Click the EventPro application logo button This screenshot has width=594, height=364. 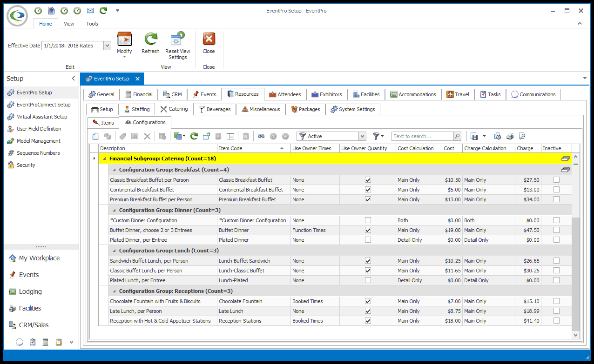[17, 15]
